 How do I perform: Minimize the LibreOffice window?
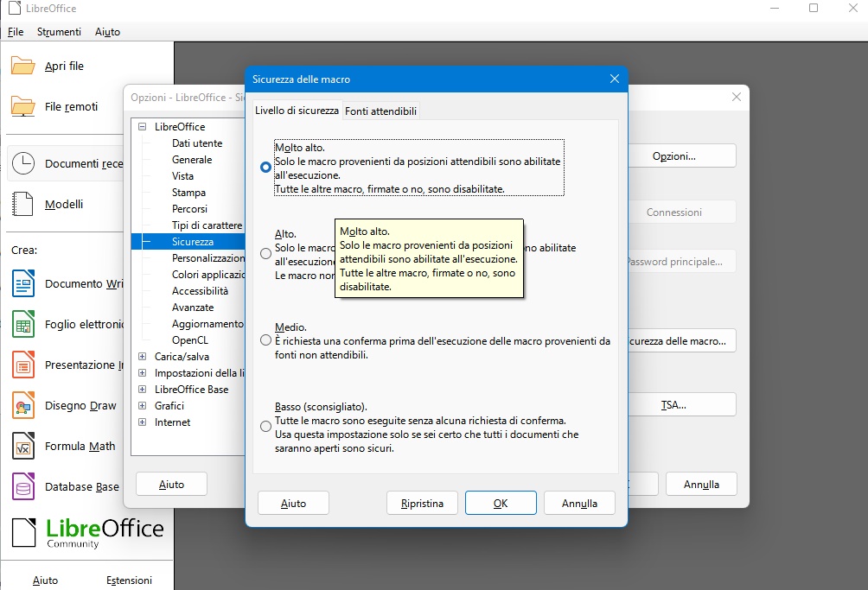[x=775, y=8]
